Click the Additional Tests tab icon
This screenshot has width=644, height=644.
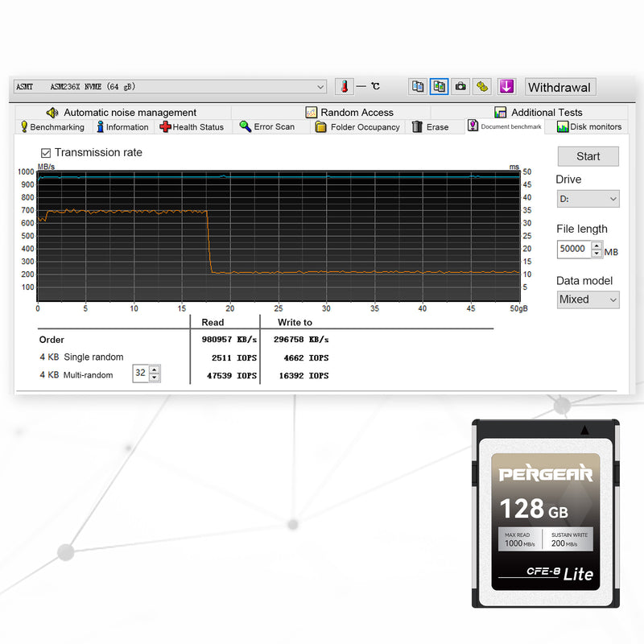500,112
